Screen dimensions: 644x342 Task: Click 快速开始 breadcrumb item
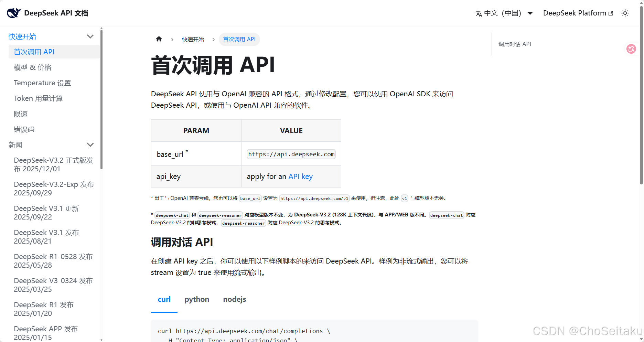pos(193,39)
